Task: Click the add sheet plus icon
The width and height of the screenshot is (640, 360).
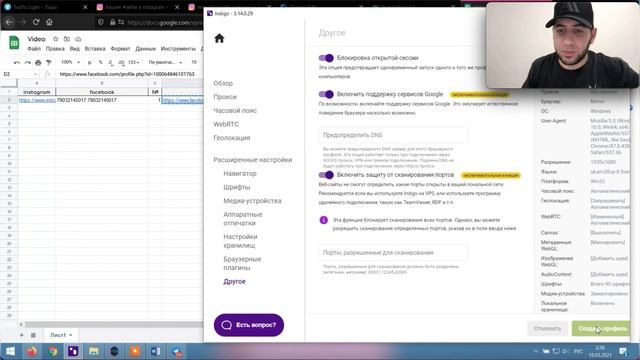Action: coord(22,335)
